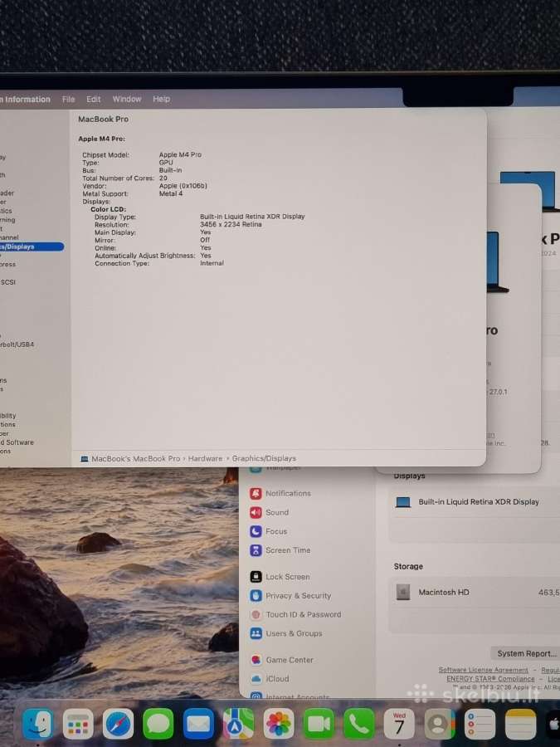Image resolution: width=560 pixels, height=747 pixels.
Task: Open the Photos app in the Dock
Action: [x=279, y=724]
